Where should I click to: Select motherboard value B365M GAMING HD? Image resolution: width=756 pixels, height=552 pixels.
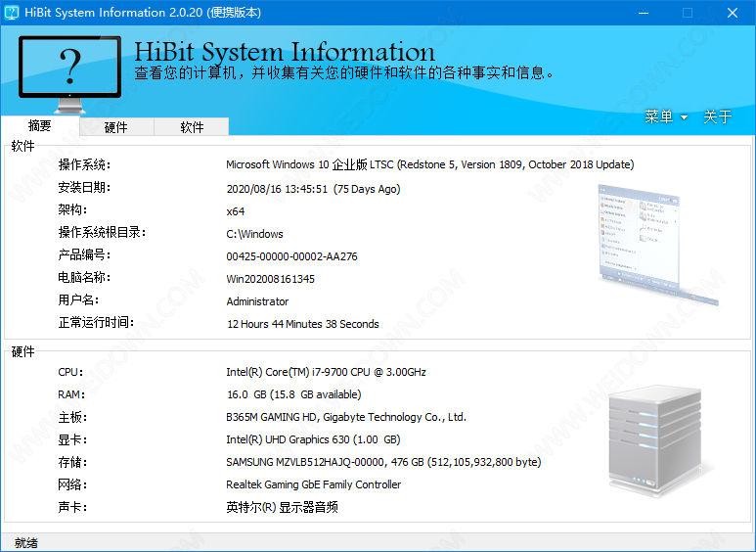tap(346, 417)
